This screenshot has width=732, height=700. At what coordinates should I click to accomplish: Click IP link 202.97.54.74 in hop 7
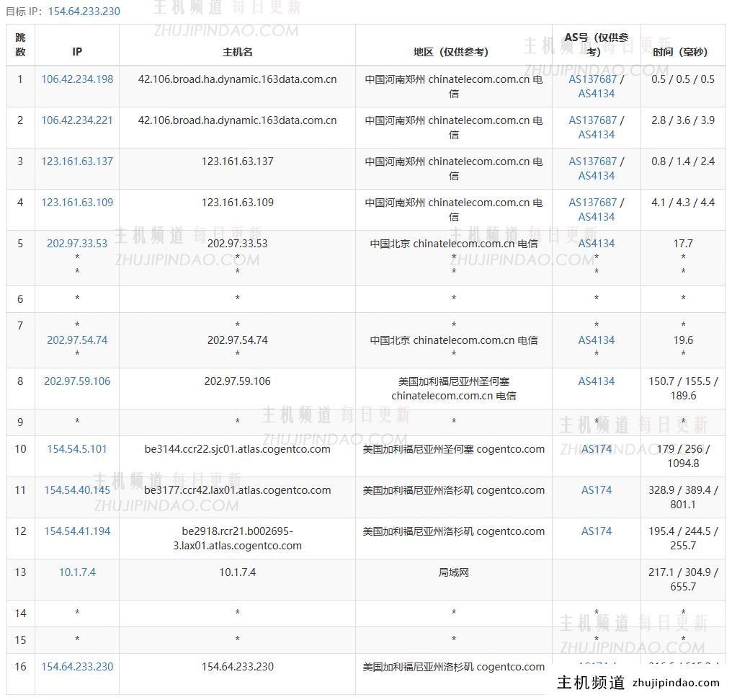(x=77, y=340)
